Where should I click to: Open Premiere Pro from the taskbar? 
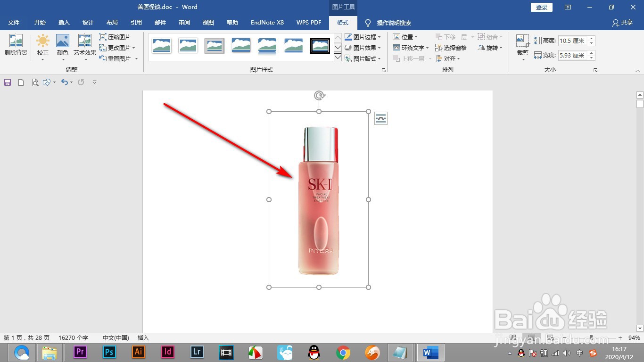point(80,352)
